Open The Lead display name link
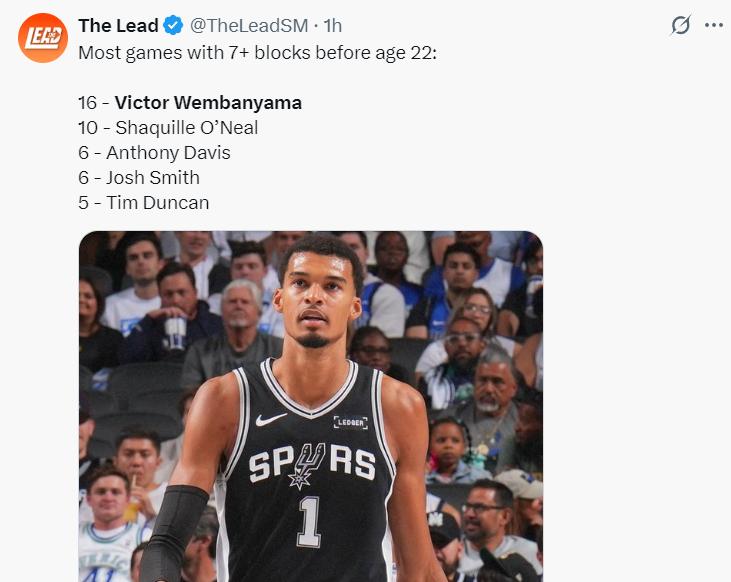The height and width of the screenshot is (582, 731). (x=118, y=26)
